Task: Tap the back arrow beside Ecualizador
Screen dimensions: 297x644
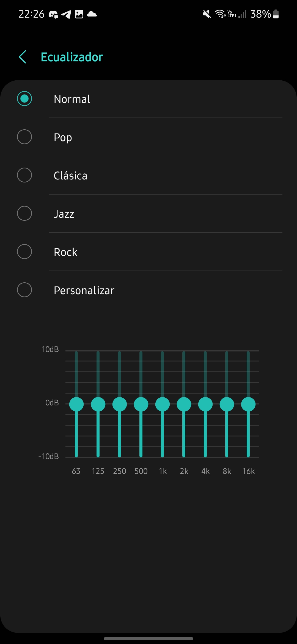Action: pyautogui.click(x=23, y=57)
